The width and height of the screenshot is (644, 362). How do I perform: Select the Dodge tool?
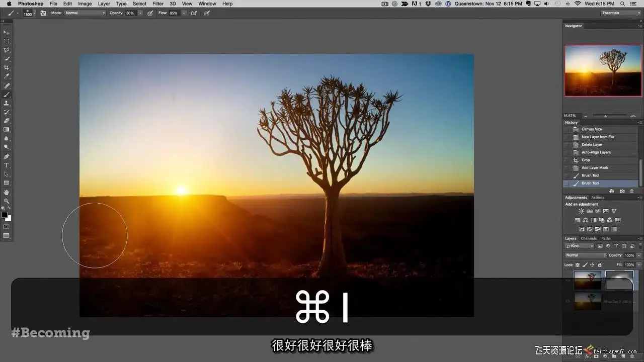click(7, 147)
